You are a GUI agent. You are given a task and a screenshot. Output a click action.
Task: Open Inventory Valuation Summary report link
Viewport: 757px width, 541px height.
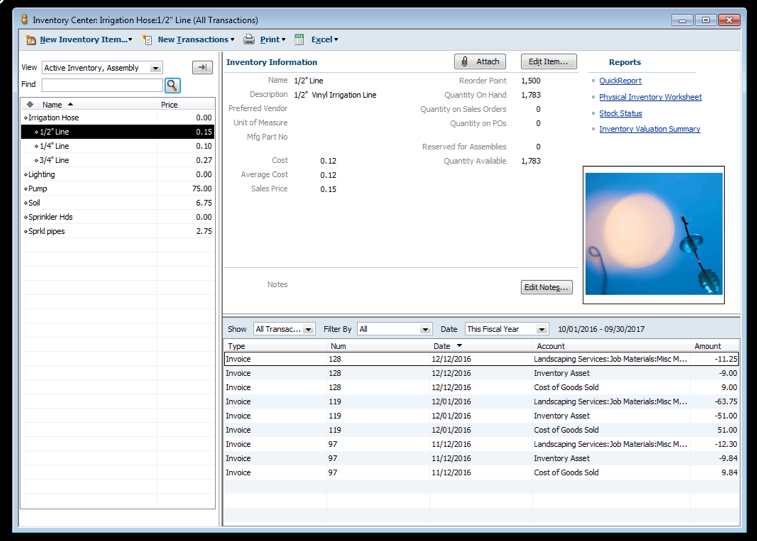(650, 129)
